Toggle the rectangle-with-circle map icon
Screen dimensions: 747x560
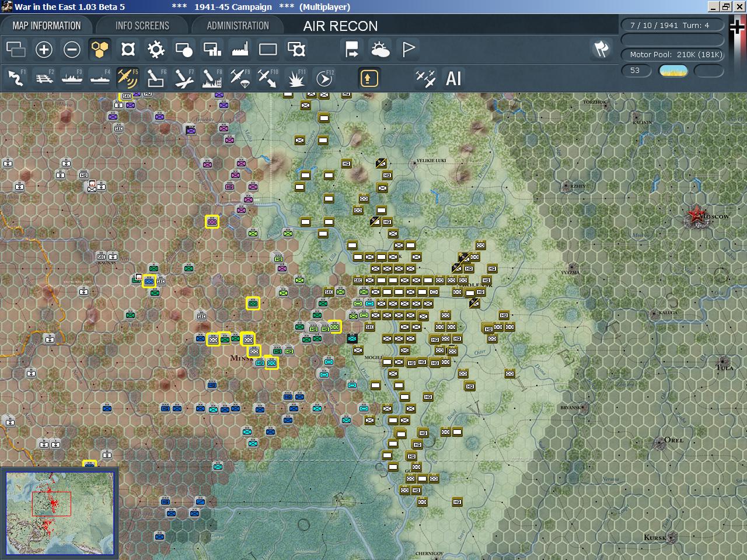coord(184,50)
